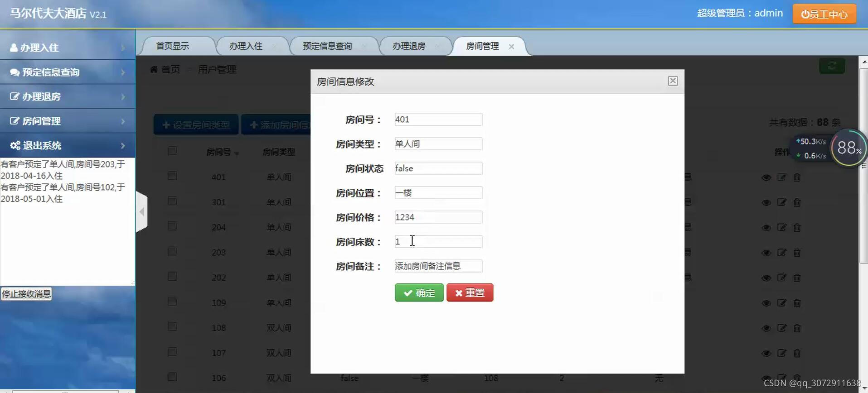Edit room 109 pencil icon
868x393 pixels.
point(781,303)
